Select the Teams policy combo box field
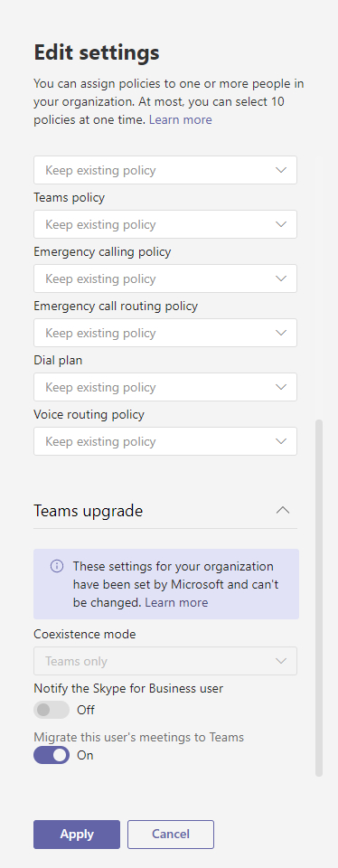Screen dimensions: 338x868 [x=165, y=224]
